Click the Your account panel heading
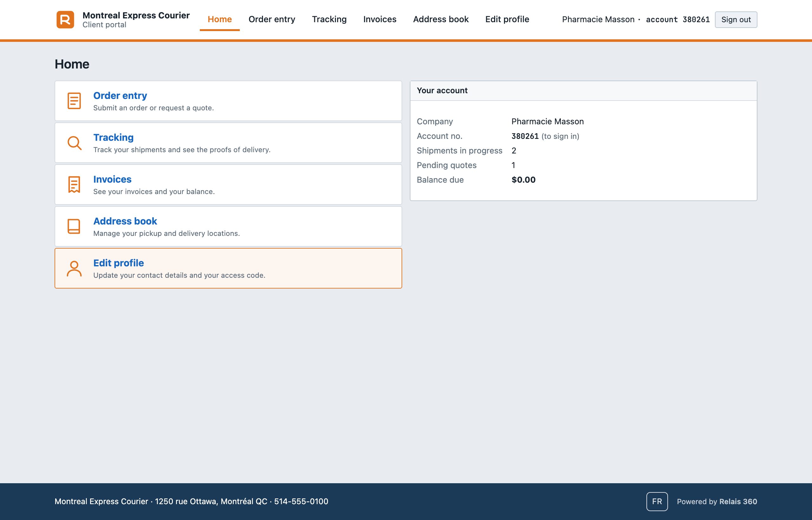Screen dimensions: 812x520 coord(442,90)
